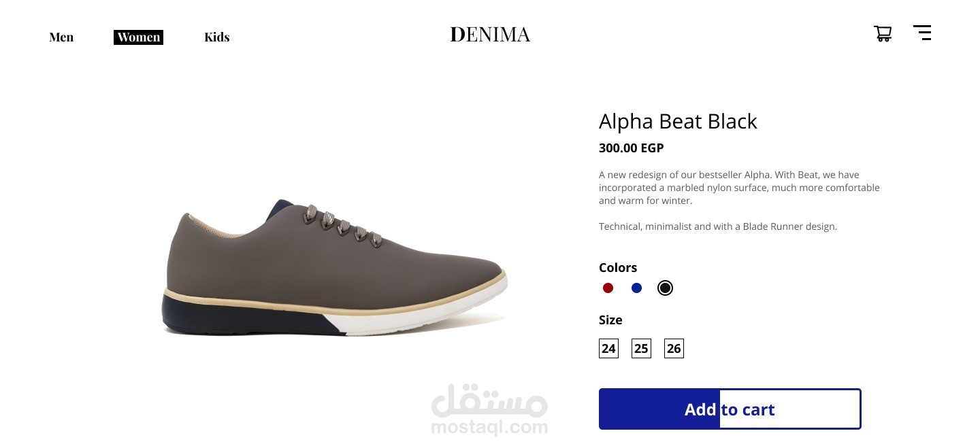Click Add to cart button
Screen dimensions: 980x446
[730, 409]
